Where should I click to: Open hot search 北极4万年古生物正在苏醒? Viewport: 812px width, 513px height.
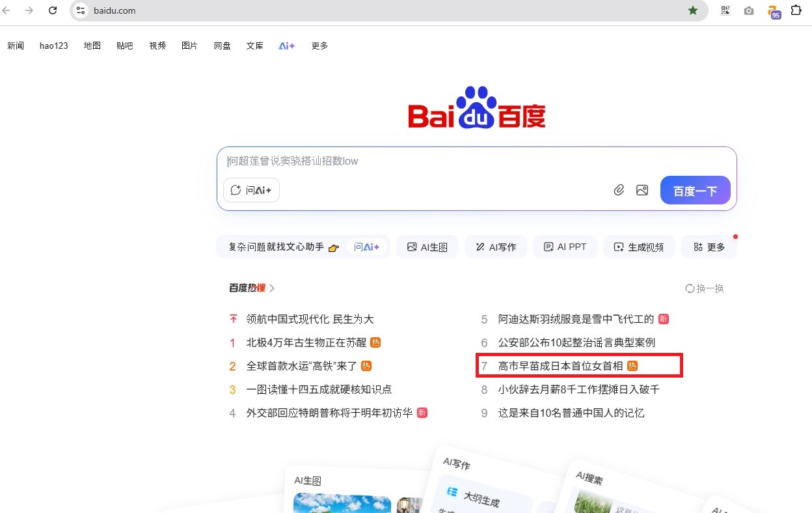(x=306, y=342)
